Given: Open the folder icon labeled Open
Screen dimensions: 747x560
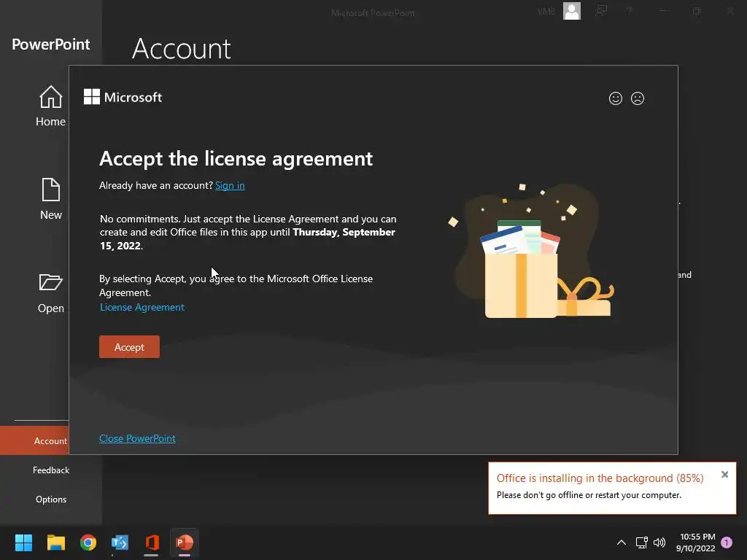Looking at the screenshot, I should point(50,282).
